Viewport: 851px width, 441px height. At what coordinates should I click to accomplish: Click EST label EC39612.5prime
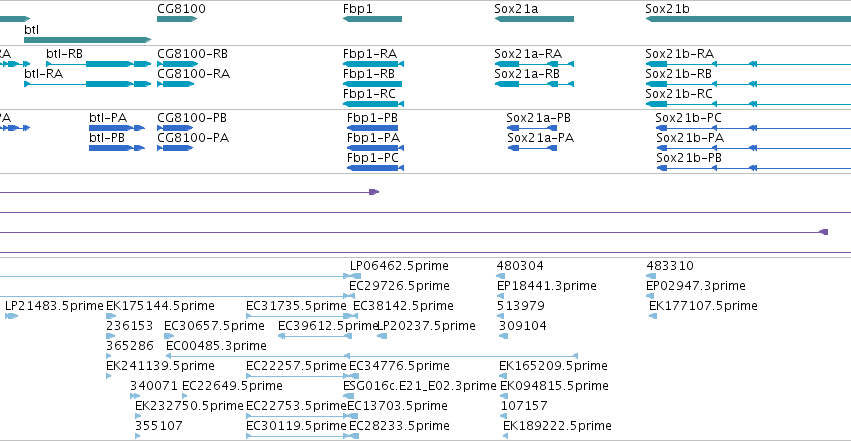328,326
